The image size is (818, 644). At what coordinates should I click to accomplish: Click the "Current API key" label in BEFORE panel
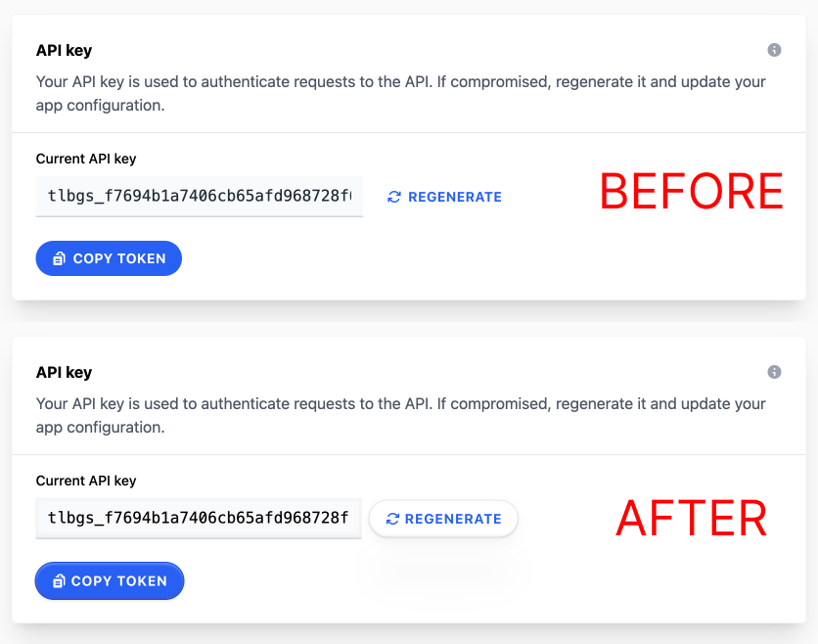[86, 159]
